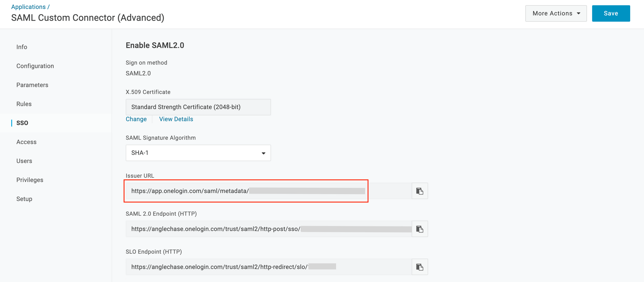Screen dimensions: 644x282
Task: Copy the Issuer URL to clipboard
Action: [x=420, y=191]
